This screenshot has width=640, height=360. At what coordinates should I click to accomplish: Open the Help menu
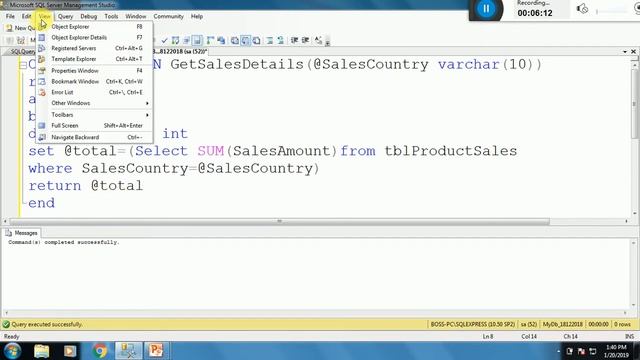[197, 16]
